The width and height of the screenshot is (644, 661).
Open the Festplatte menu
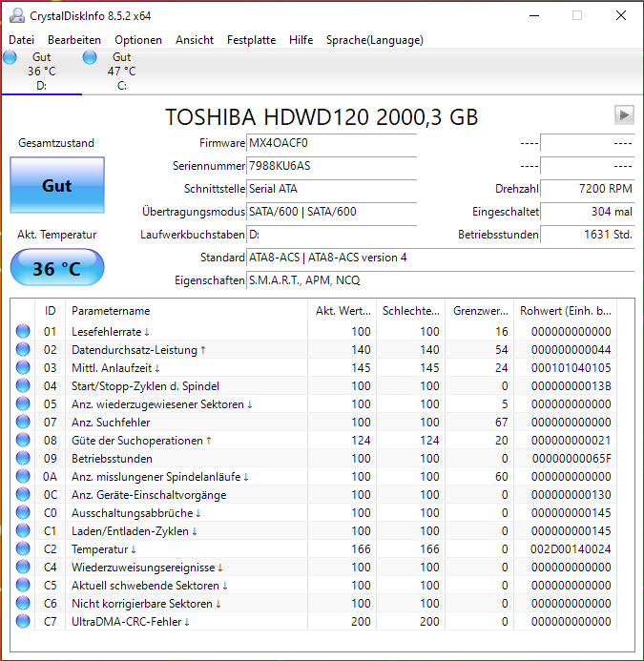pyautogui.click(x=251, y=40)
